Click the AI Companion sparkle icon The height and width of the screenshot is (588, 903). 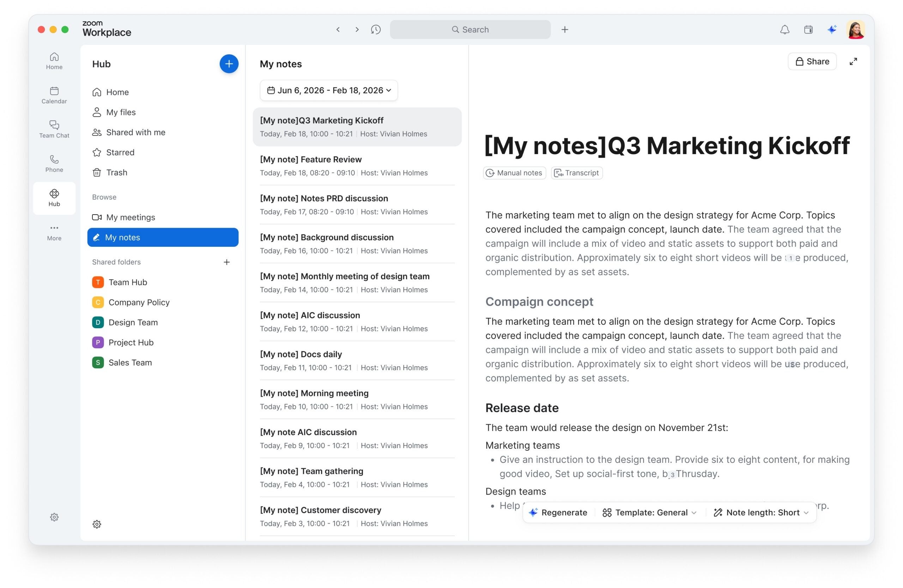click(x=831, y=30)
